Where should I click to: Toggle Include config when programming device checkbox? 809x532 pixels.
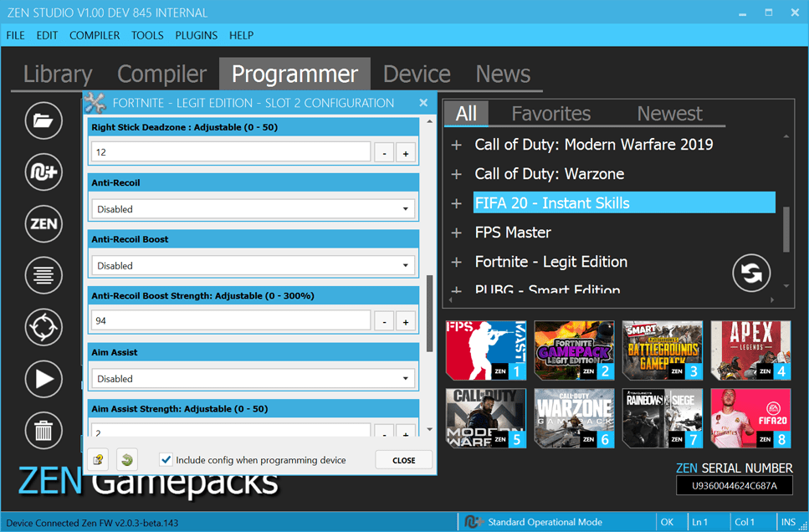[166, 460]
